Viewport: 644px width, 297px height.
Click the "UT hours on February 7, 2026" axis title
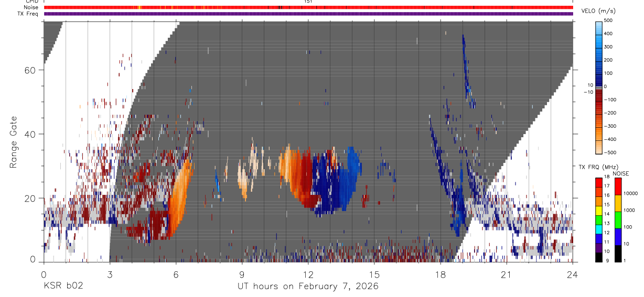pos(308,286)
